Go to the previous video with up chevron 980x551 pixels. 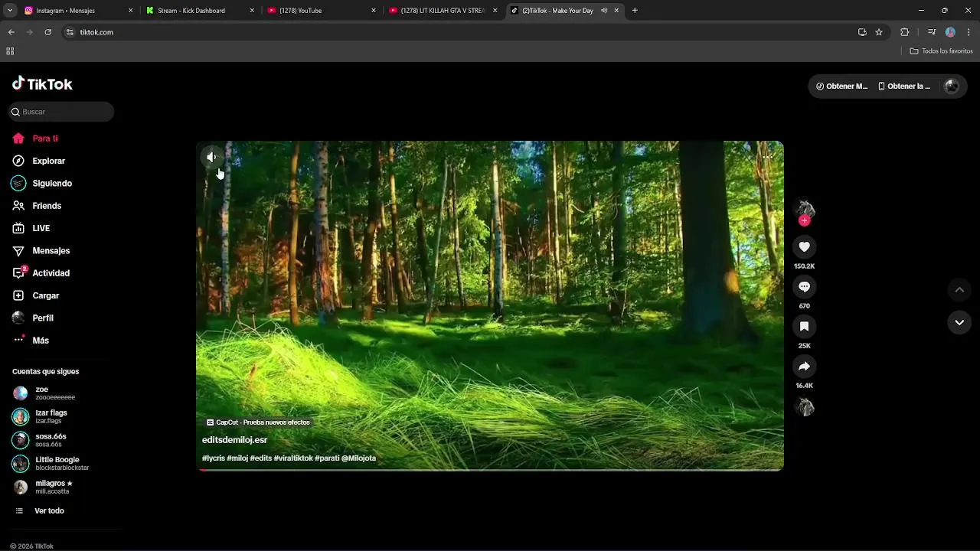(959, 290)
